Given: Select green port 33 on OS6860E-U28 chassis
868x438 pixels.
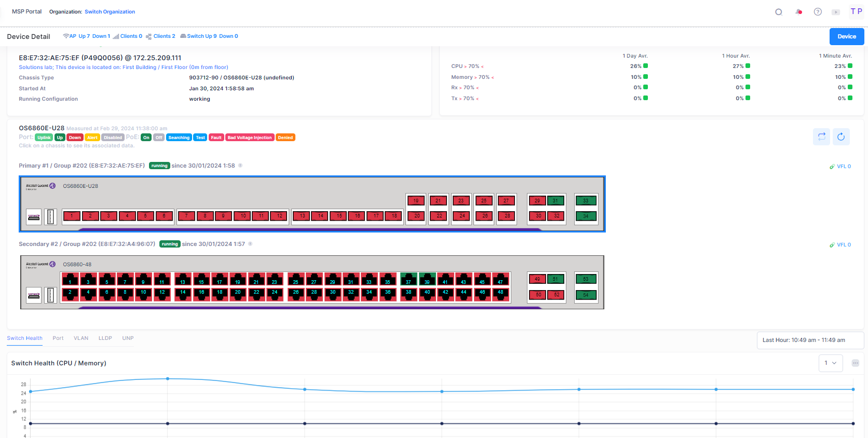Looking at the screenshot, I should point(586,200).
